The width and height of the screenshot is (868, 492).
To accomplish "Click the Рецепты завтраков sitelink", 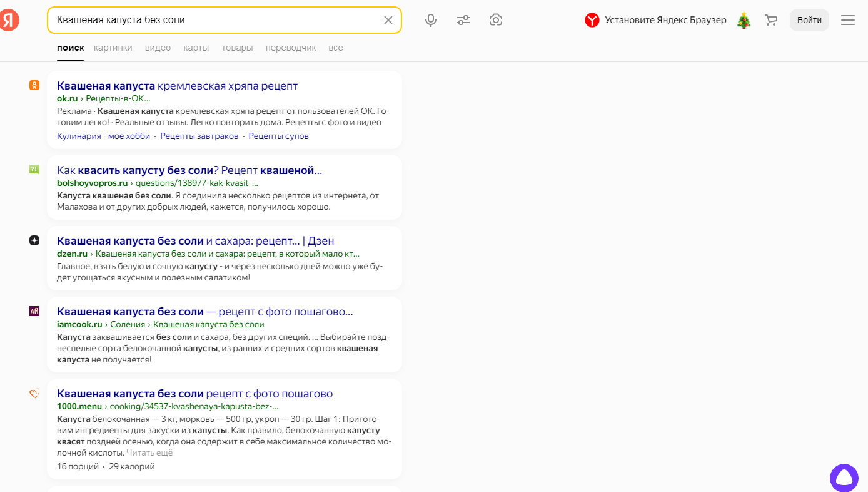I will tap(199, 136).
